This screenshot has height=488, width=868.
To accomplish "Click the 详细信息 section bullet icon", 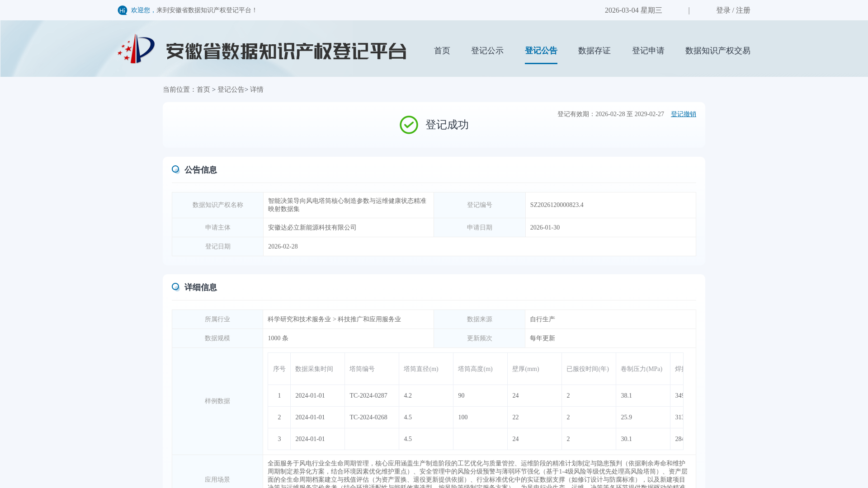I will (x=175, y=287).
